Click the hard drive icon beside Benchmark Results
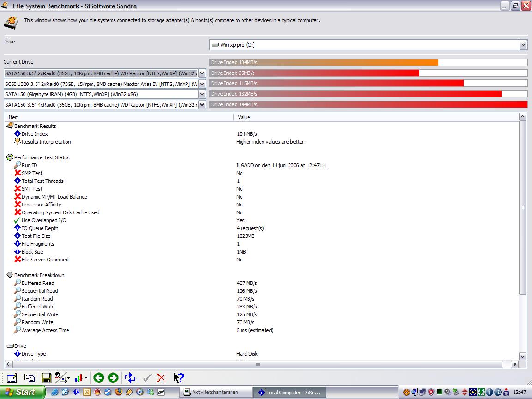Viewport: 532px width, 399px height. point(10,126)
